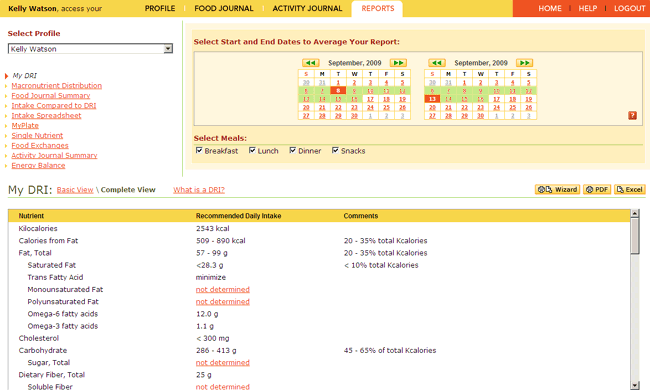The width and height of the screenshot is (650, 390).
Task: Open the FOOD JOURNAL tab
Action: click(x=224, y=8)
